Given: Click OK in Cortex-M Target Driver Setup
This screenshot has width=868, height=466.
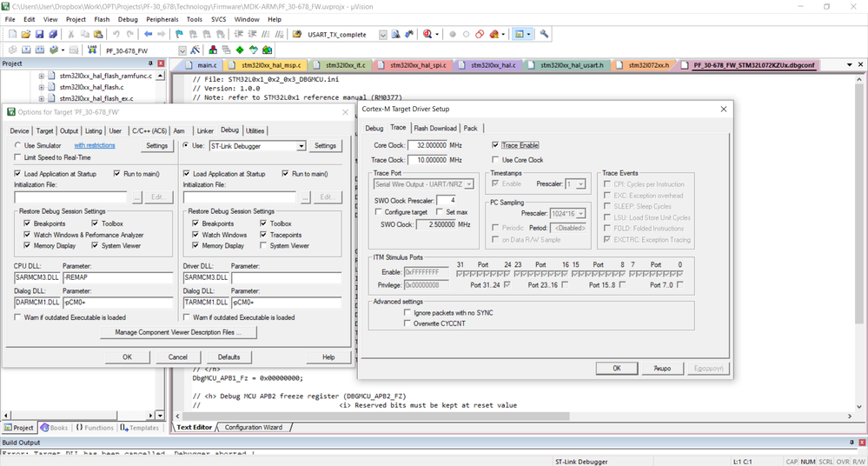Looking at the screenshot, I should (x=617, y=369).
